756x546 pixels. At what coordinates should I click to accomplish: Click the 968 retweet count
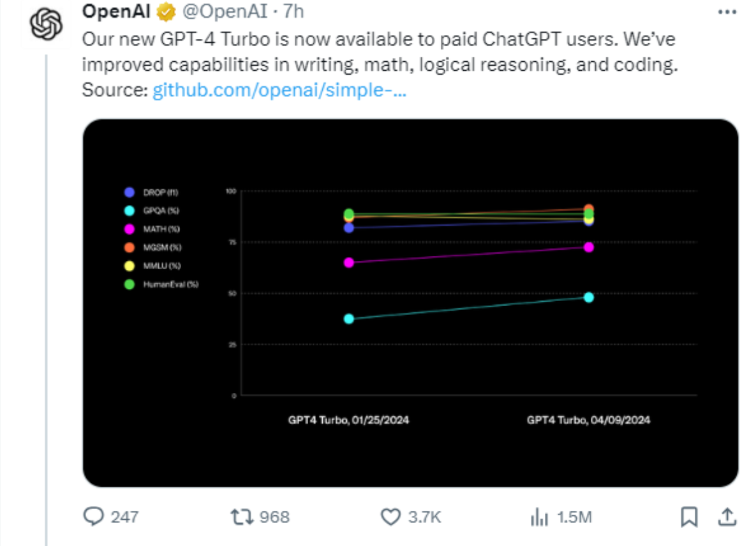[274, 517]
